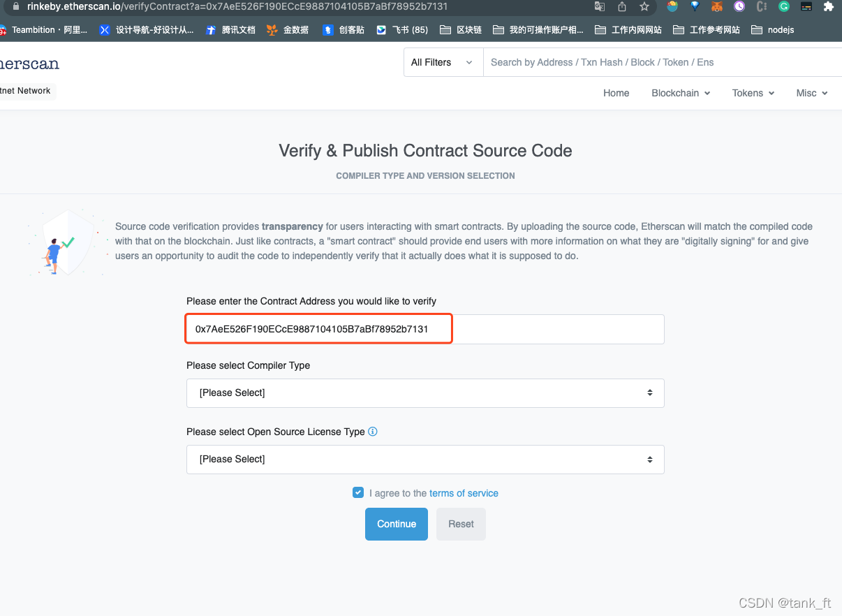Bookmark the page via the star icon
This screenshot has height=616, width=842.
click(x=644, y=6)
